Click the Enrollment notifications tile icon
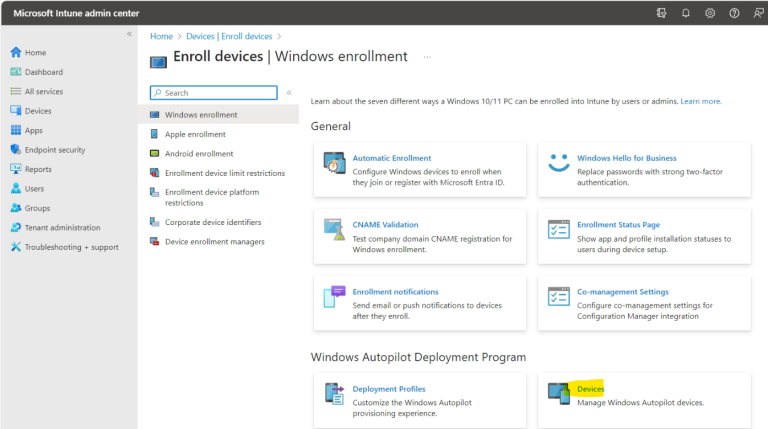 tap(334, 297)
